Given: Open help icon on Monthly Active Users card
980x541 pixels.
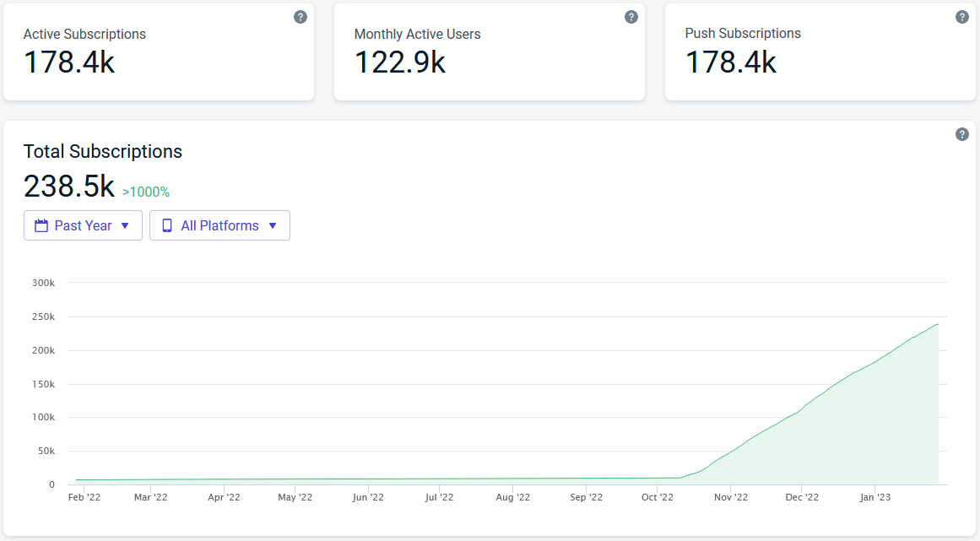Looking at the screenshot, I should pyautogui.click(x=631, y=18).
